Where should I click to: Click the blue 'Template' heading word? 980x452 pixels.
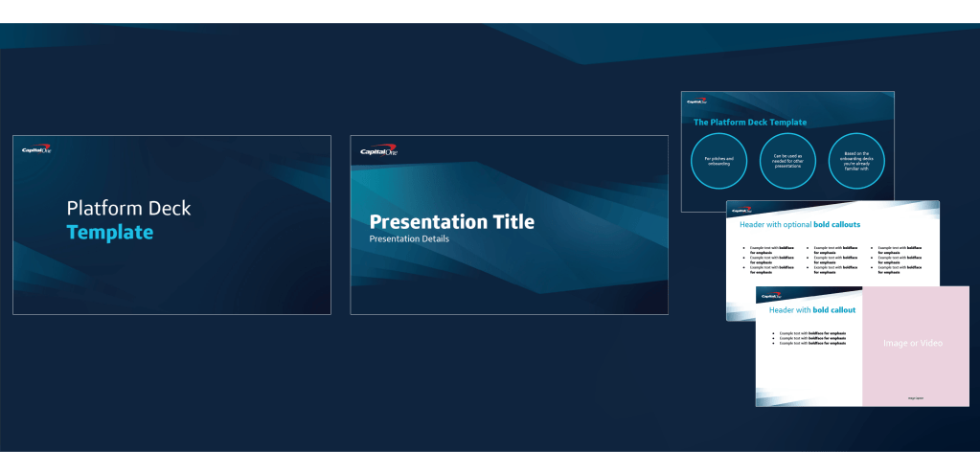point(109,232)
